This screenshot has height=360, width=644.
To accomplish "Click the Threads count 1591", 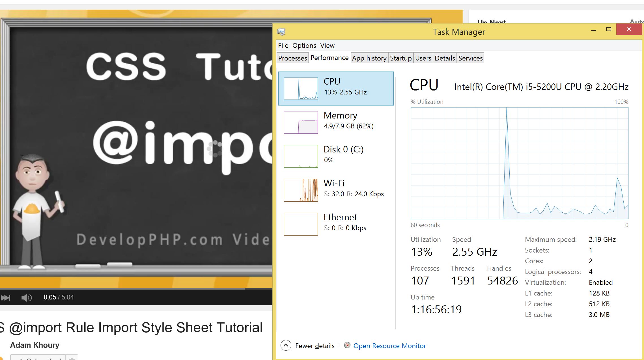I will pos(463,281).
